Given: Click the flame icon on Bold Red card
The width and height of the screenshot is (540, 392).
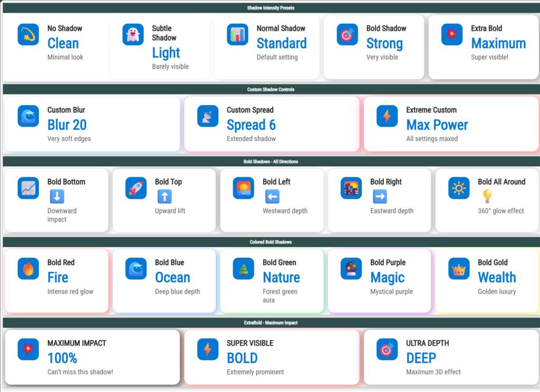Looking at the screenshot, I should (28, 269).
